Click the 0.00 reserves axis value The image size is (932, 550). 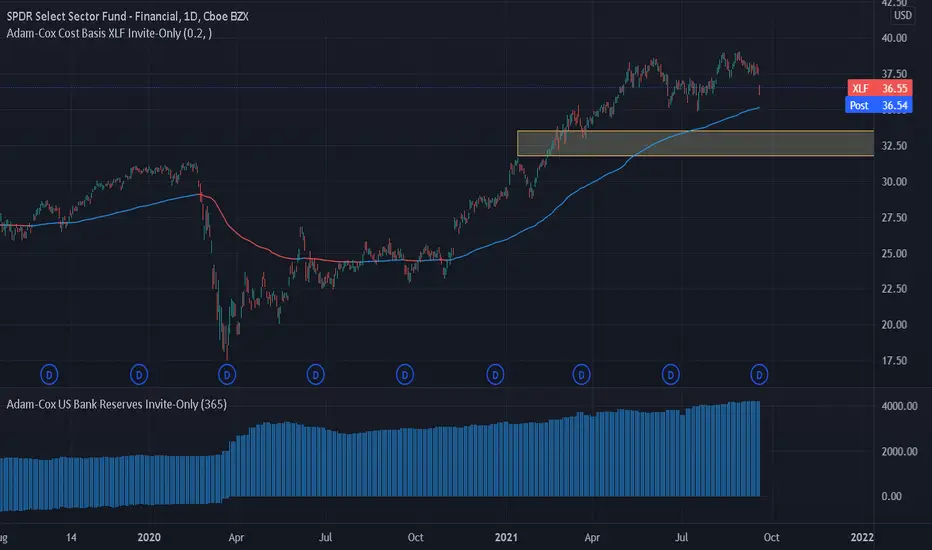pos(891,496)
